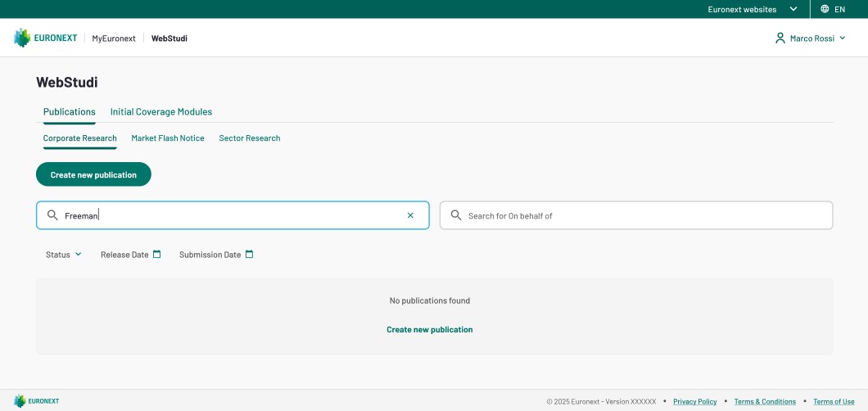The height and width of the screenshot is (411, 868).
Task: Click the Euronext logo in header
Action: pyautogui.click(x=45, y=38)
